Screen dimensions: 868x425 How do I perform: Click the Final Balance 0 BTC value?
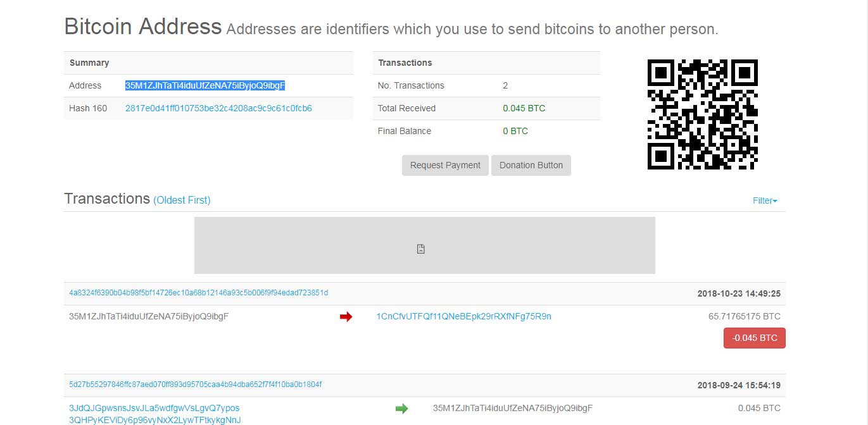515,131
